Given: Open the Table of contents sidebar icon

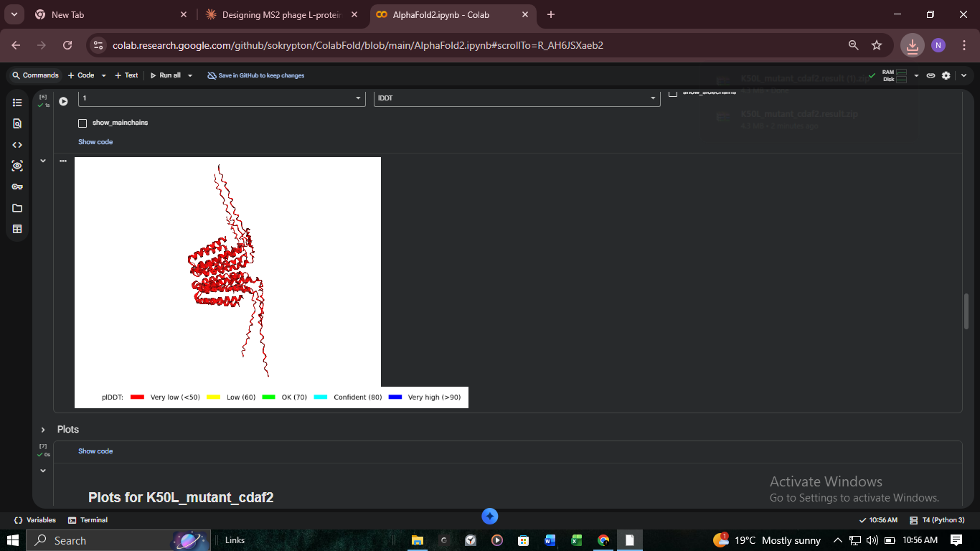Looking at the screenshot, I should pyautogui.click(x=17, y=103).
